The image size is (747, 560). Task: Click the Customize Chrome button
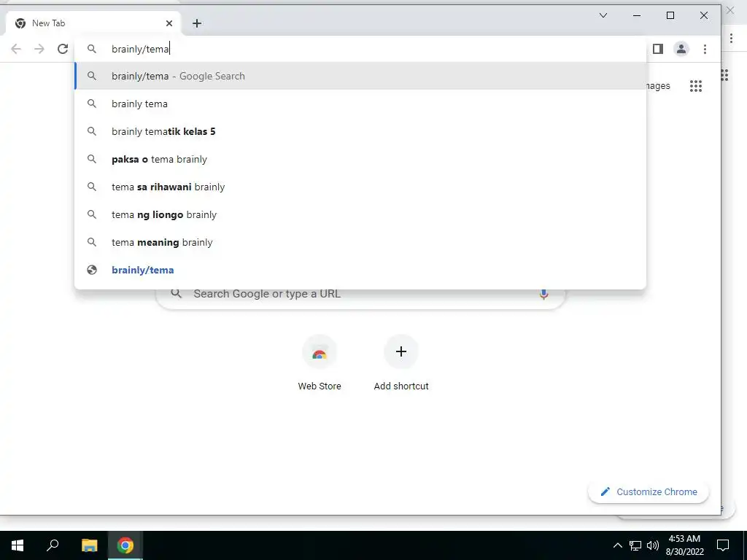coord(649,492)
